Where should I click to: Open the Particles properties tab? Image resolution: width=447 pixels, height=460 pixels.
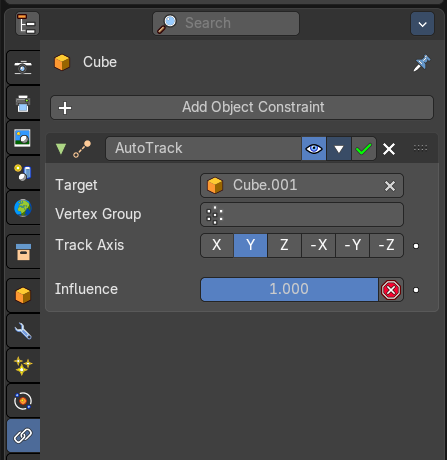tap(23, 366)
